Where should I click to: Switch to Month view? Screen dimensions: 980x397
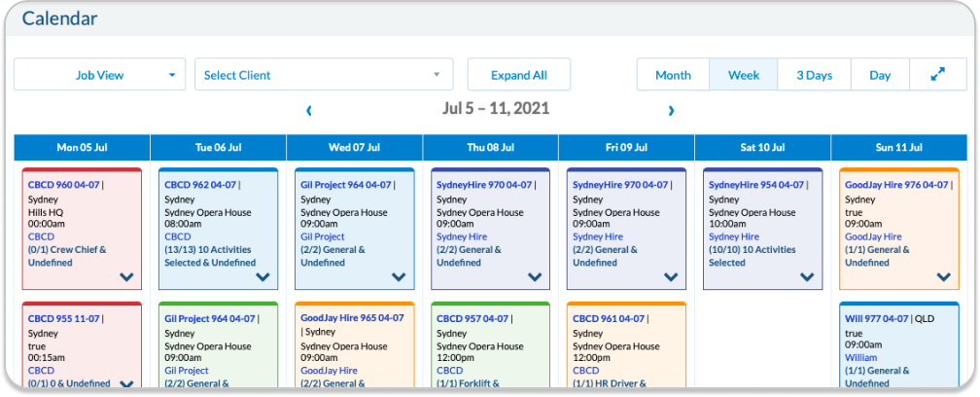pos(673,75)
